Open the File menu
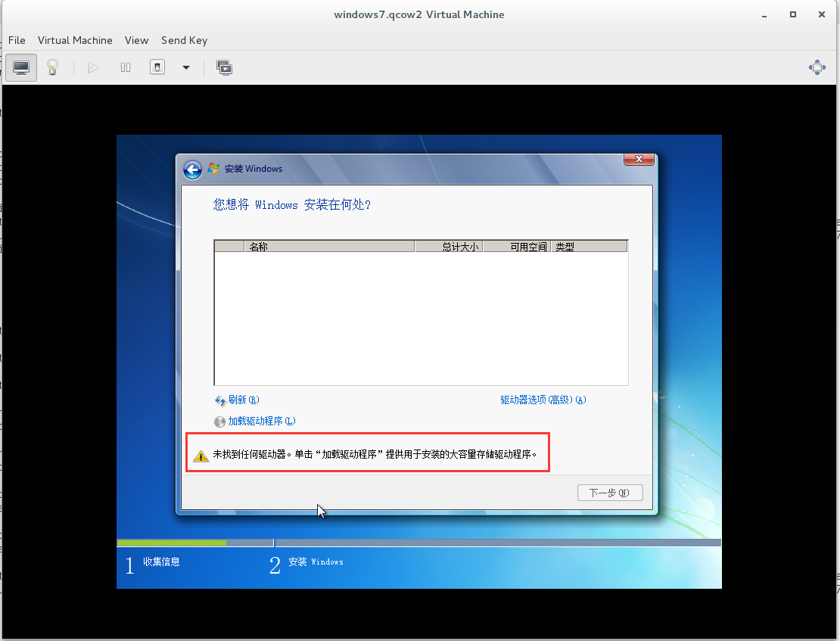Viewport: 840px width, 641px height. 17,40
